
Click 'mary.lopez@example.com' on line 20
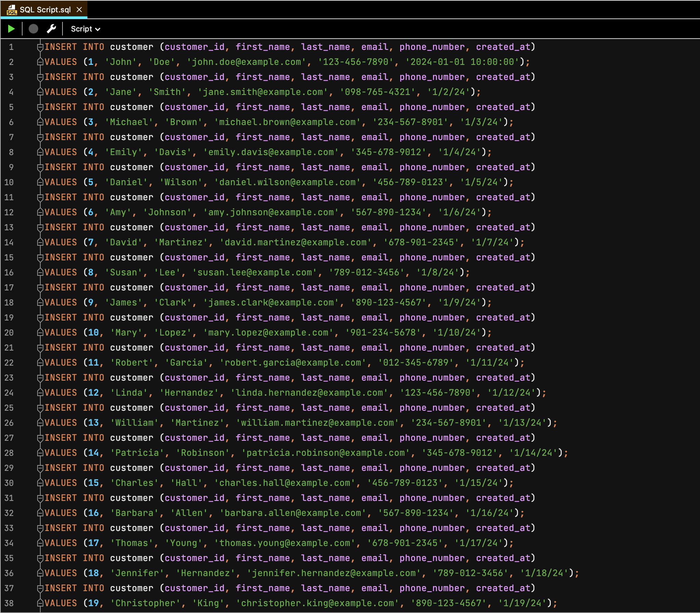pyautogui.click(x=268, y=333)
